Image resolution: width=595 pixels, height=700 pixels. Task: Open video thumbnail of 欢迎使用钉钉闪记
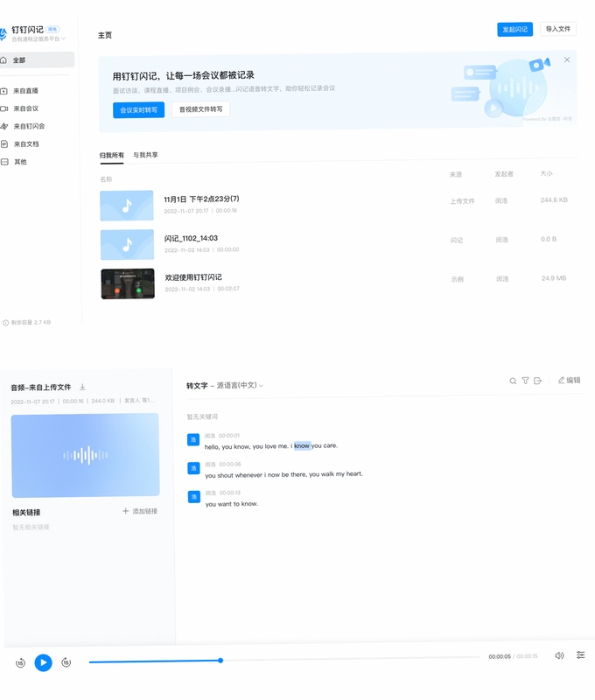(x=128, y=283)
